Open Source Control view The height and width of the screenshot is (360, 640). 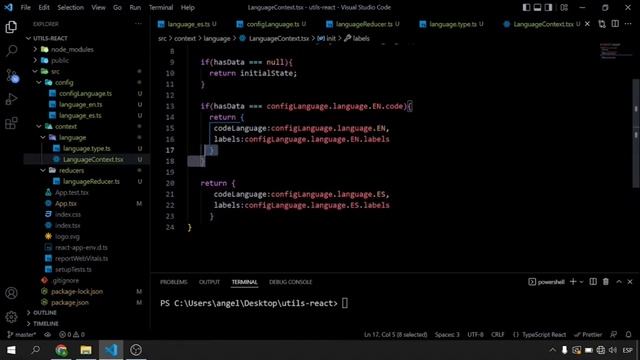point(11,75)
